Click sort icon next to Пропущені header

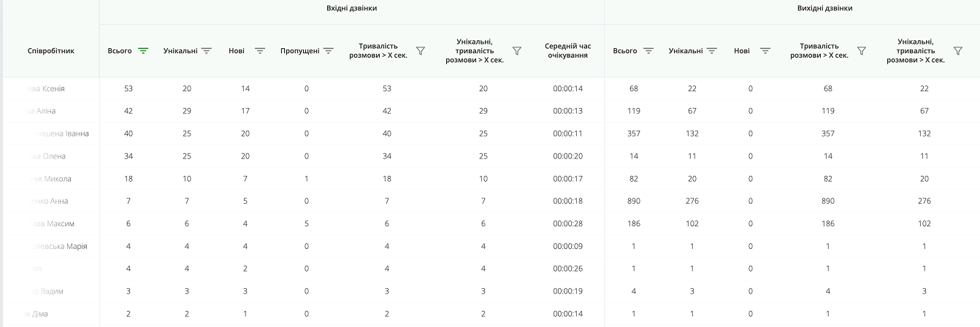pyautogui.click(x=329, y=51)
